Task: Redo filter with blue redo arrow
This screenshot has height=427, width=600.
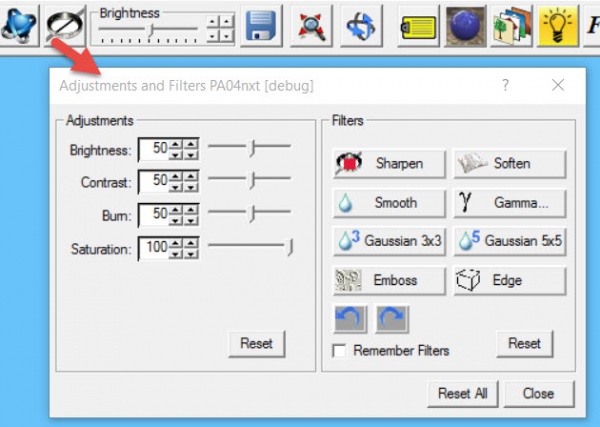Action: click(392, 319)
